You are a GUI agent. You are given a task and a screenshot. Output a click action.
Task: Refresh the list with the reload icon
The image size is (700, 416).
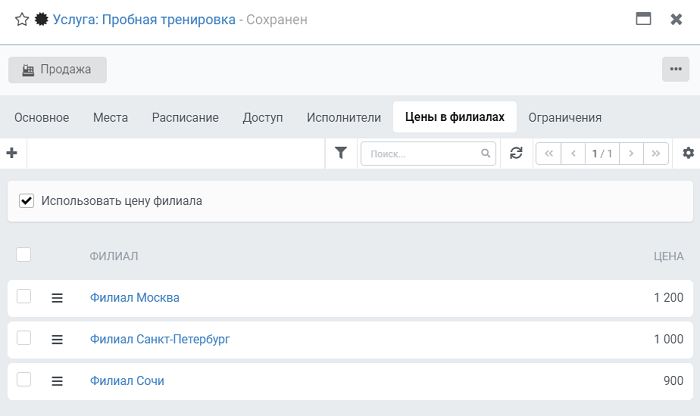(x=516, y=153)
